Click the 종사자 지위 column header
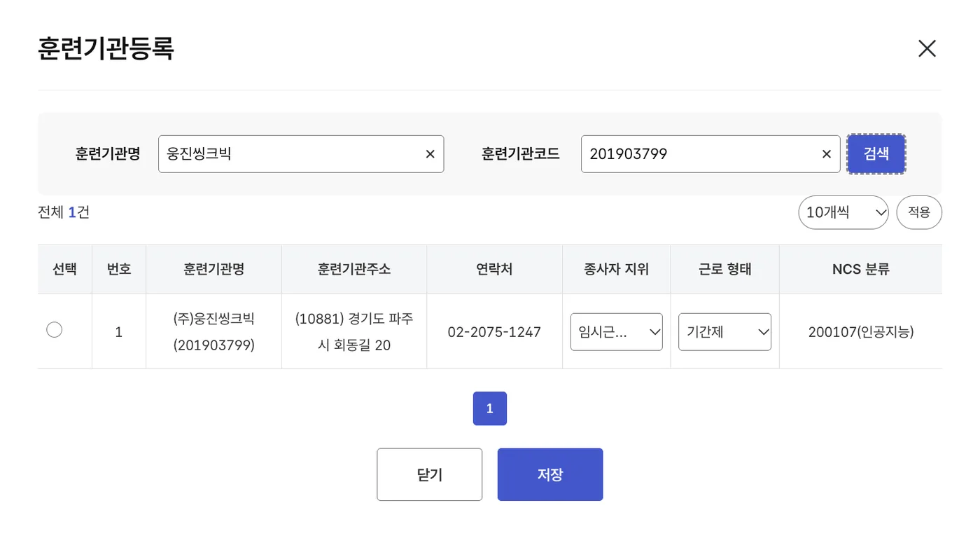 617,269
